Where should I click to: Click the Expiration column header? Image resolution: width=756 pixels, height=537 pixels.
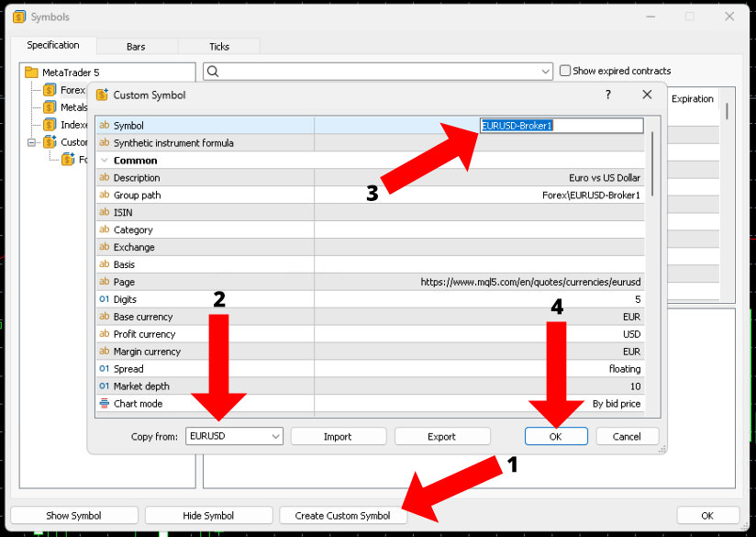pyautogui.click(x=693, y=98)
